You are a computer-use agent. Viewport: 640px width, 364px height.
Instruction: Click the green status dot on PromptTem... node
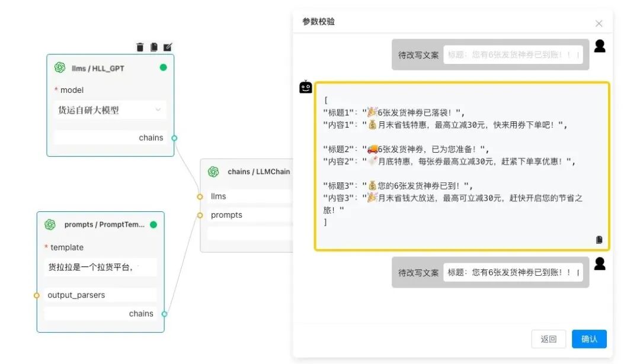[x=153, y=224]
